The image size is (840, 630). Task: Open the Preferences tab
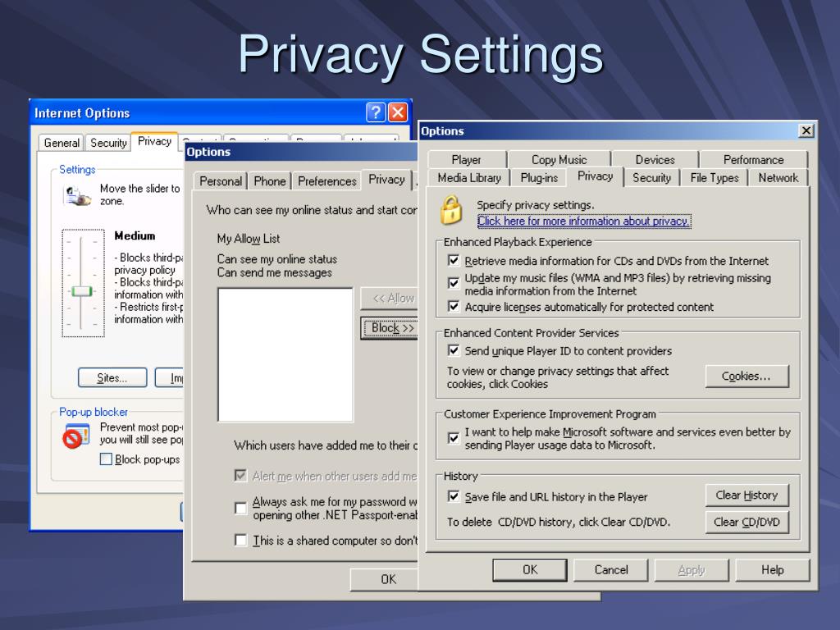click(326, 181)
